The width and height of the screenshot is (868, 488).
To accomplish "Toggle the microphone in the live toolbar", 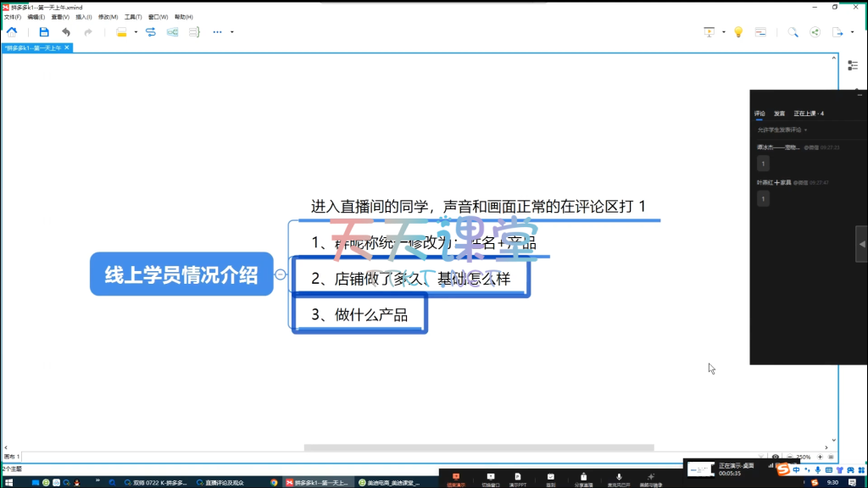I will [619, 477].
